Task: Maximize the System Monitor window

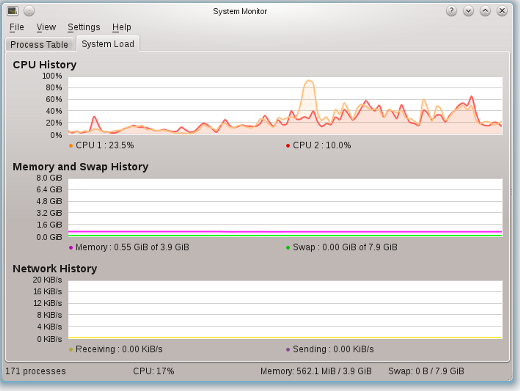Action: click(485, 11)
